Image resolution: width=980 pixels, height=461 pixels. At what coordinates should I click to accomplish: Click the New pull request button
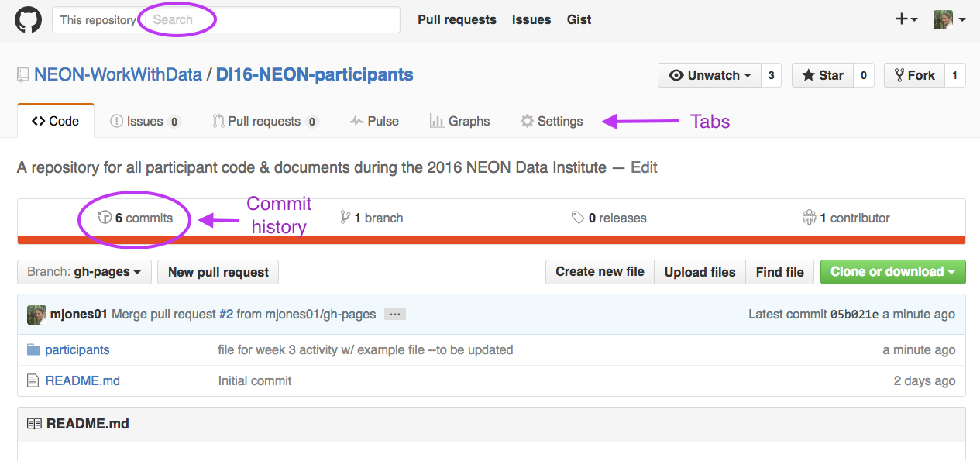pos(218,272)
